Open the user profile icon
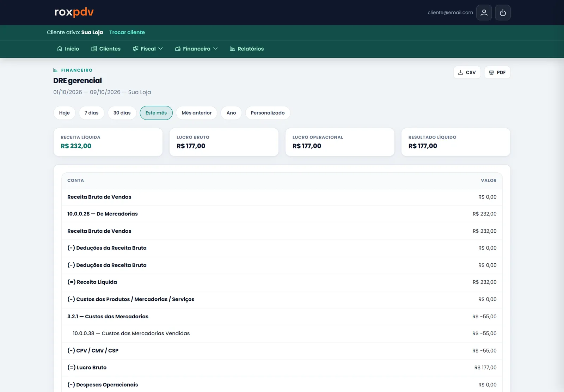The height and width of the screenshot is (392, 564). pyautogui.click(x=484, y=13)
